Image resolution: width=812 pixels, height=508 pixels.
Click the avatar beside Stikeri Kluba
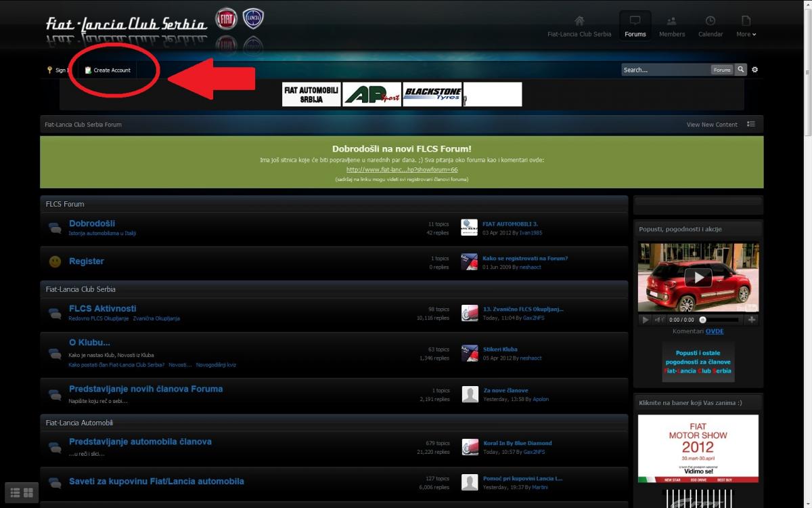pyautogui.click(x=470, y=354)
